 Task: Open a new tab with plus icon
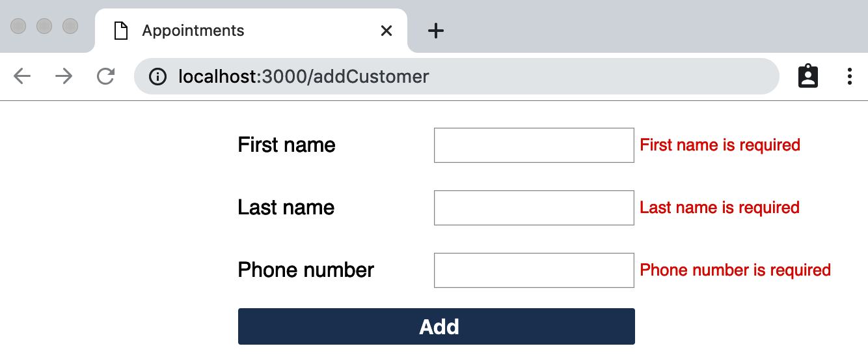tap(436, 31)
